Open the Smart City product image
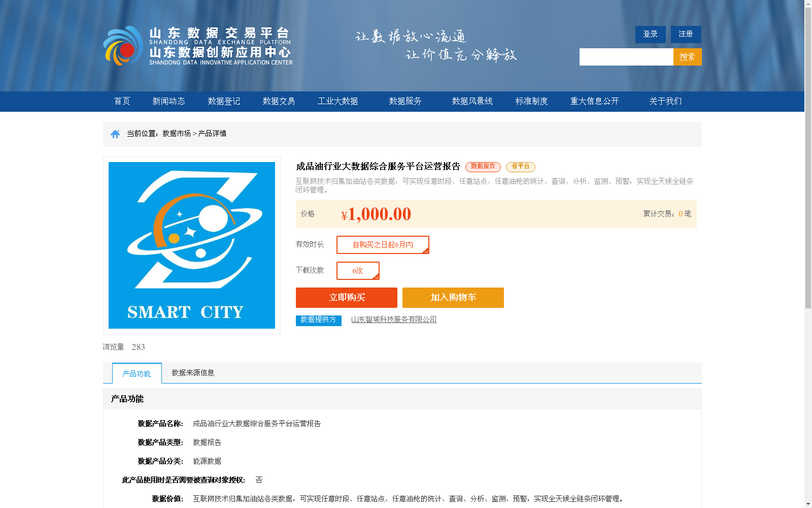Screen dimensions: 812x508 coord(192,245)
